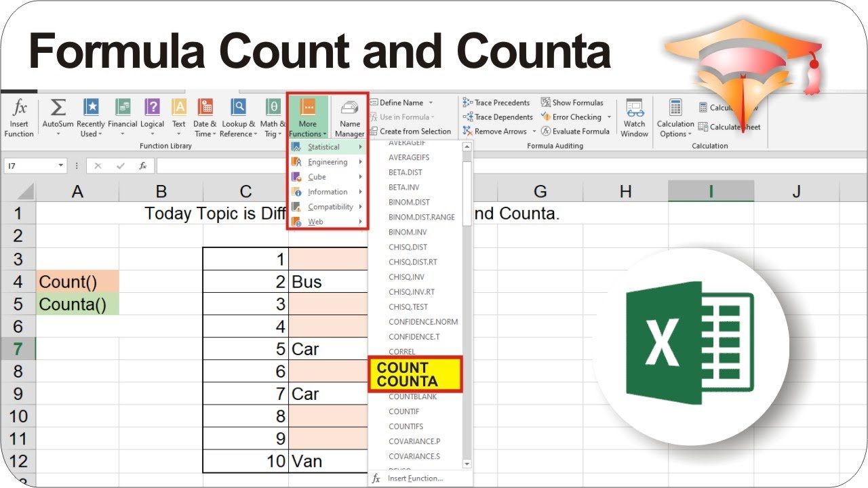868x488 pixels.
Task: Select the column H header
Action: 625,192
